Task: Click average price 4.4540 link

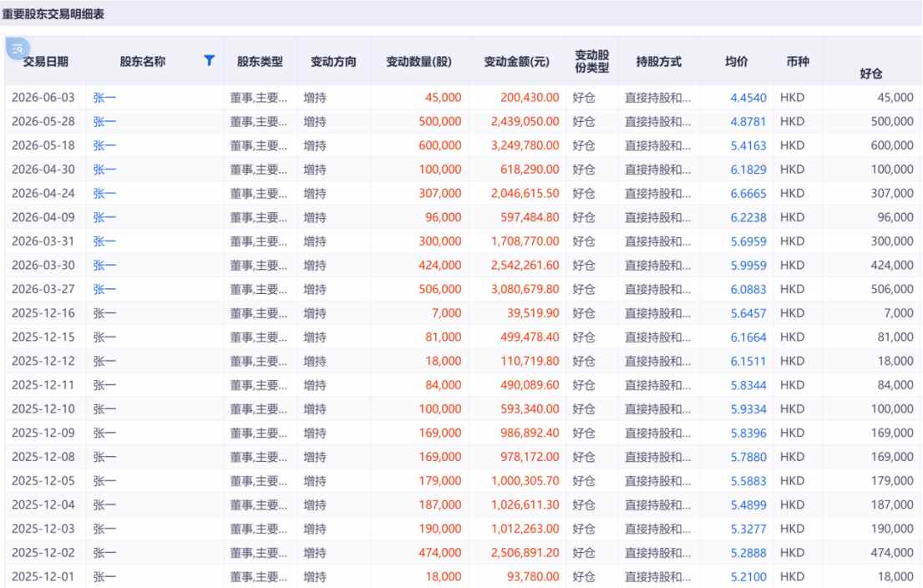Action: click(x=748, y=98)
